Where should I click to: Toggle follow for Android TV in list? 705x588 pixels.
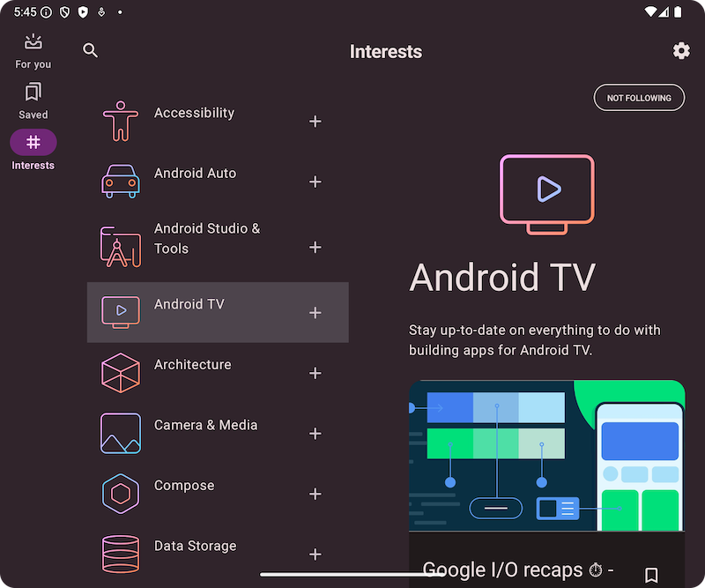click(x=315, y=313)
